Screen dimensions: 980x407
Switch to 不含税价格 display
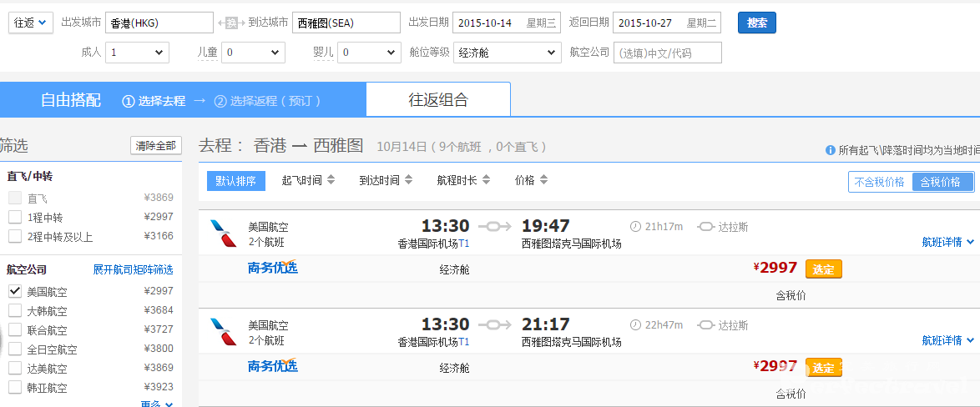[879, 182]
